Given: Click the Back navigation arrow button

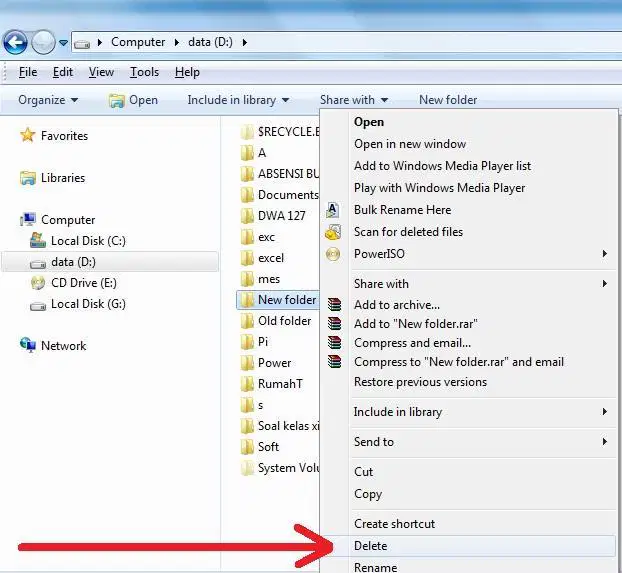Looking at the screenshot, I should point(15,42).
